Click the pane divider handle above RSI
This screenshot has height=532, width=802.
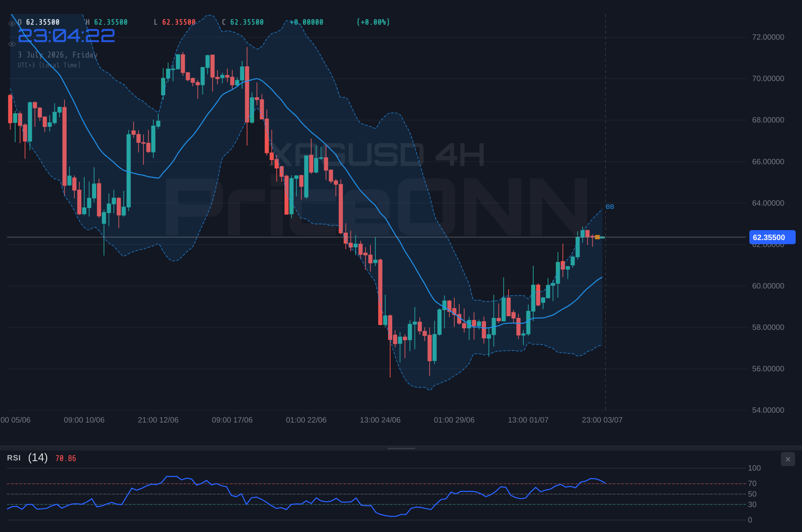tap(401, 448)
